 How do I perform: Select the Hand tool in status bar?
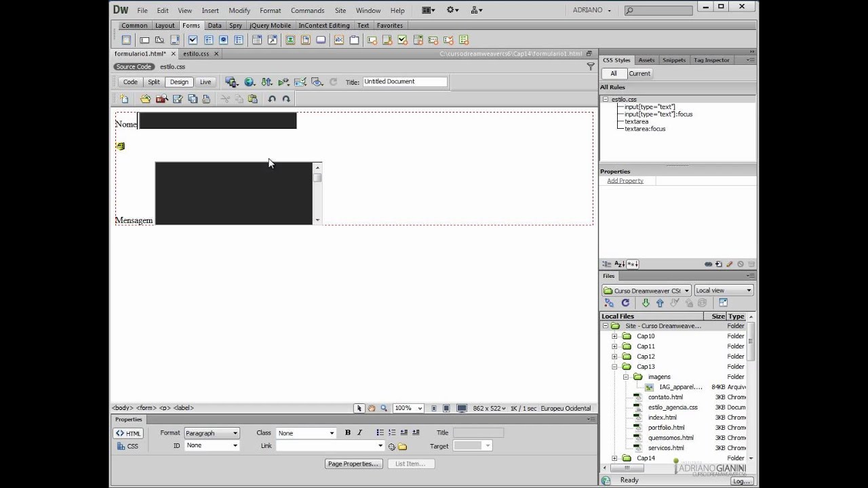(x=372, y=408)
